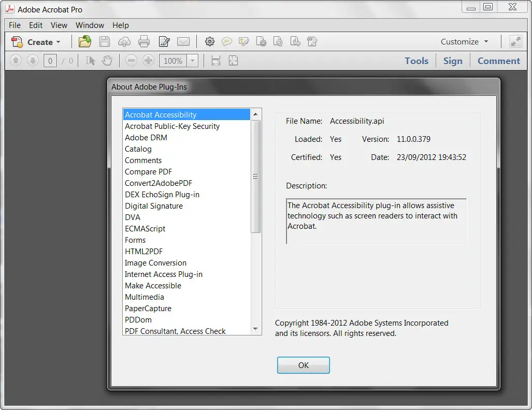Click the Open file folder icon
Viewport: 532px width, 410px height.
click(85, 41)
